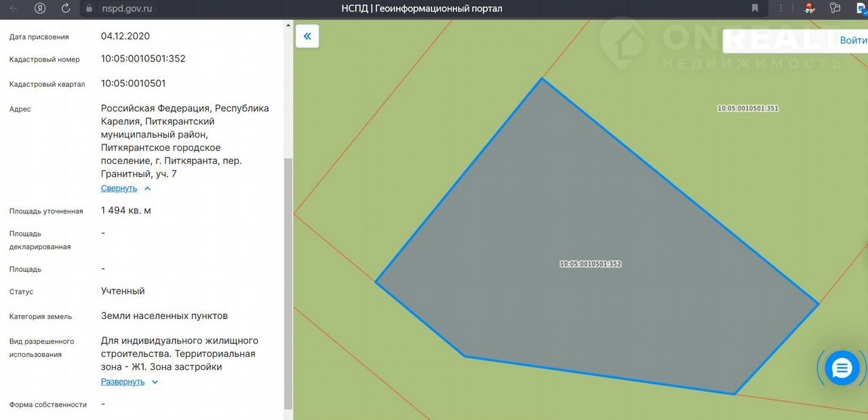The width and height of the screenshot is (868, 420).
Task: Click the highlighted parcel 10:05:0010501:352 label
Action: click(590, 264)
